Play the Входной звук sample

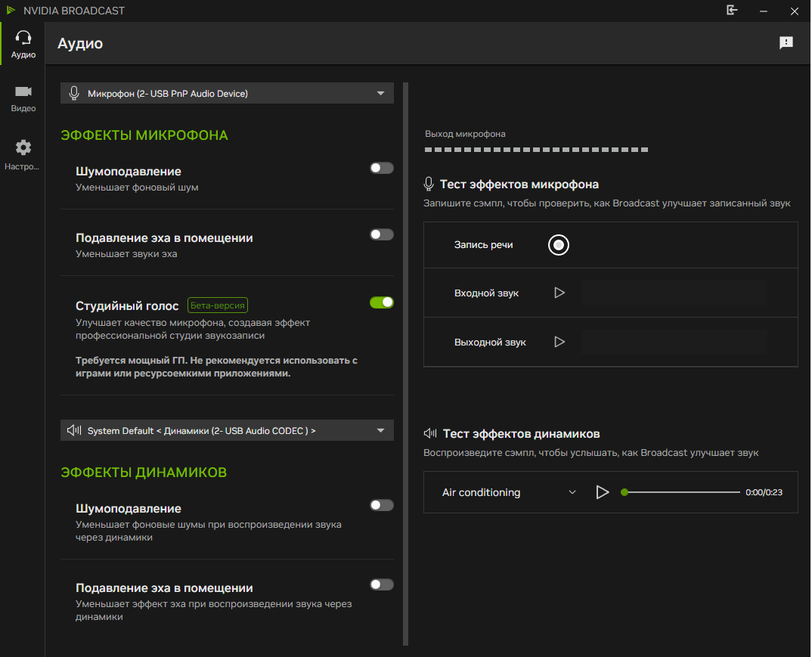click(559, 293)
